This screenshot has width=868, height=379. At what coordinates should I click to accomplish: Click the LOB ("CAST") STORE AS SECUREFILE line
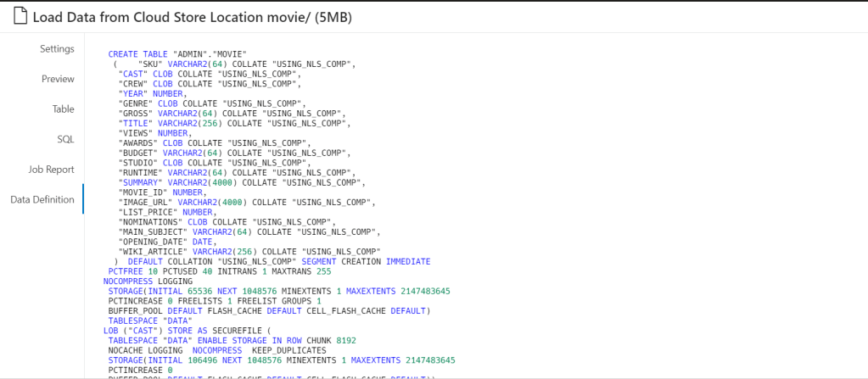click(185, 331)
